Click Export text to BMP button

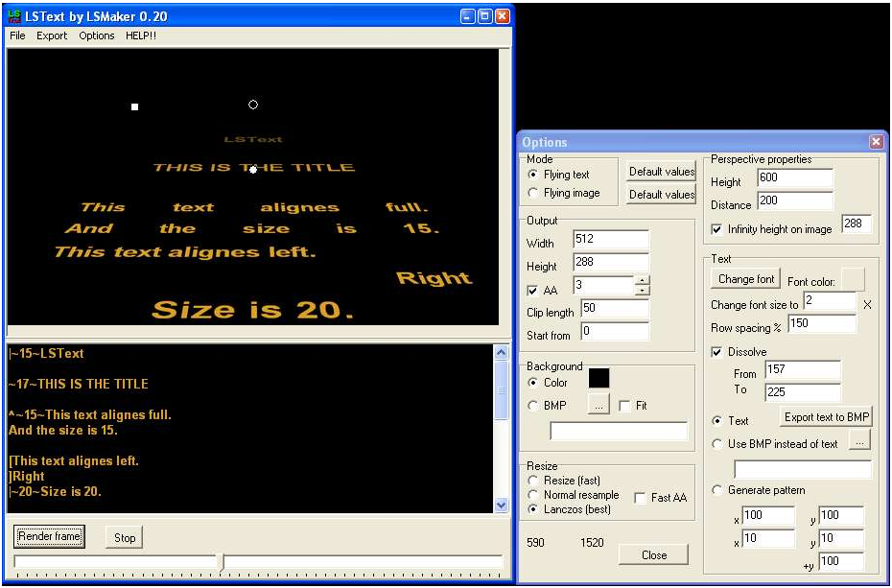(826, 417)
